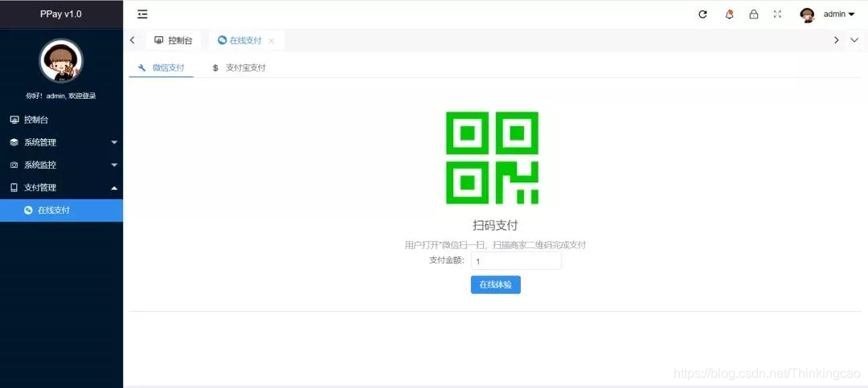Expand the 系统管理 sidebar menu
The image size is (868, 388).
click(61, 142)
